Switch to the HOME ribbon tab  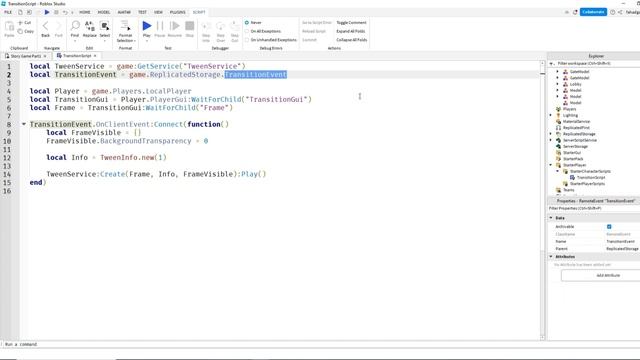click(x=85, y=12)
